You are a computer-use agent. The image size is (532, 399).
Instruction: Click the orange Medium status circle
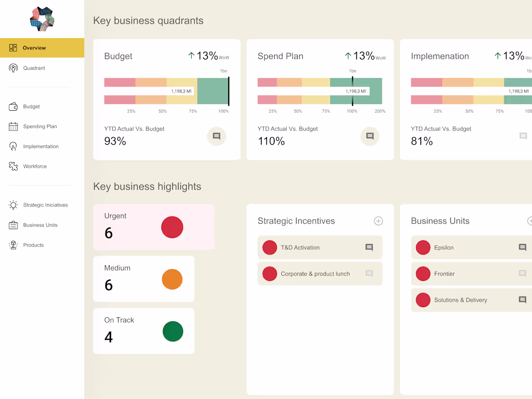pyautogui.click(x=172, y=280)
